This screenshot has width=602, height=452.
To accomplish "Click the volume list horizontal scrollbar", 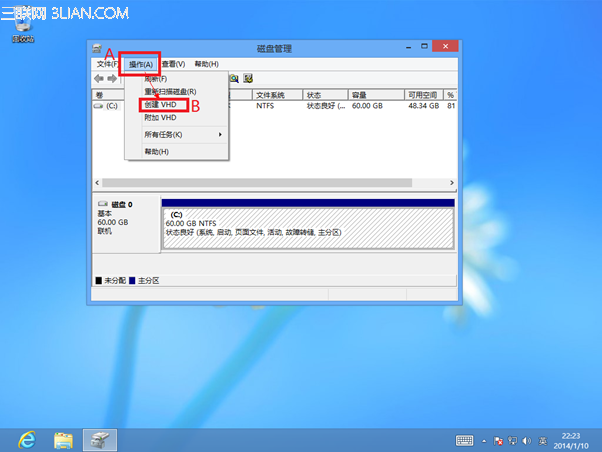I will [x=270, y=184].
